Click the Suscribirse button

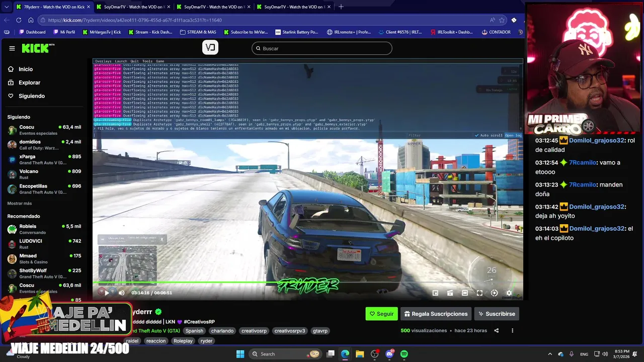(497, 314)
